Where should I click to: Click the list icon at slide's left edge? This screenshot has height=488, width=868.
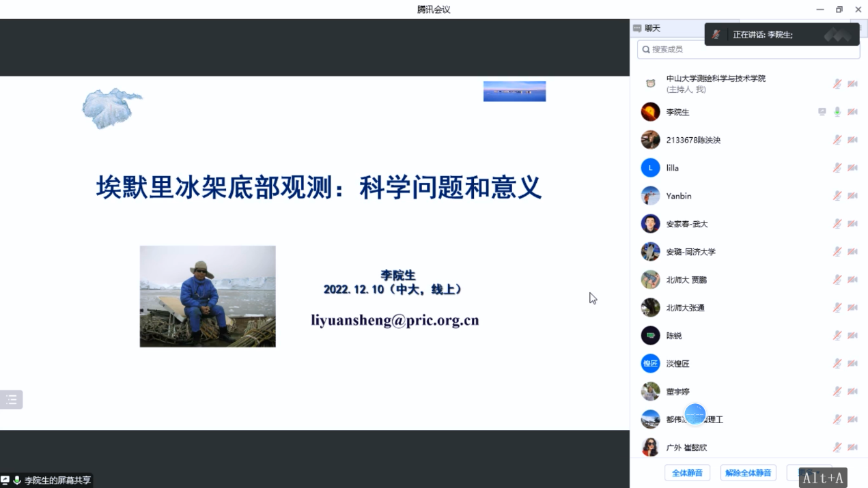point(12,400)
